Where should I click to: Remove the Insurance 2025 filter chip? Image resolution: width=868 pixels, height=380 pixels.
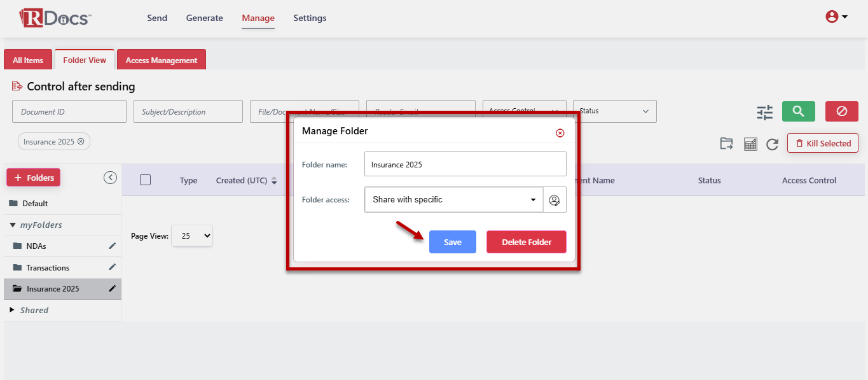tap(81, 141)
